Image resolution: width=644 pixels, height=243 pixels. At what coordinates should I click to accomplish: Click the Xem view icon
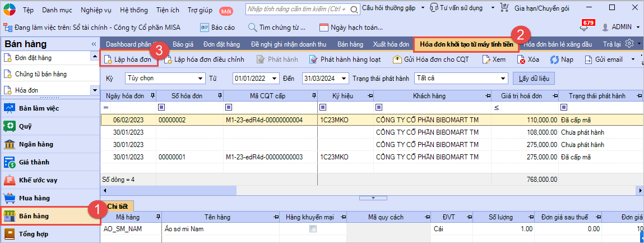click(487, 59)
